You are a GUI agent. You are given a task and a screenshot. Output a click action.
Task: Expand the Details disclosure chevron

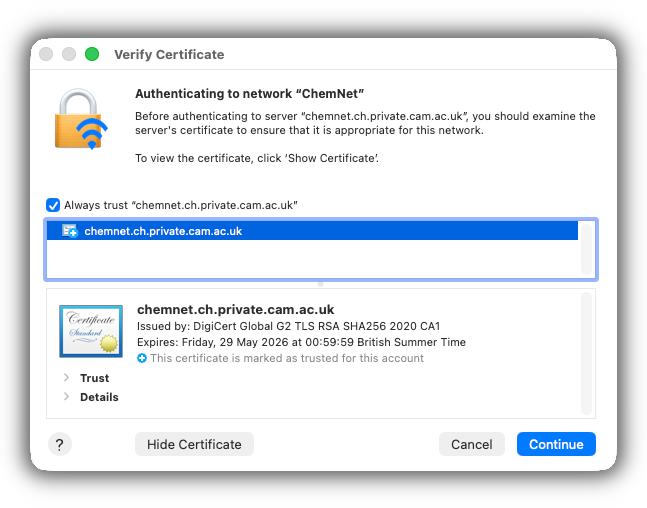click(66, 397)
